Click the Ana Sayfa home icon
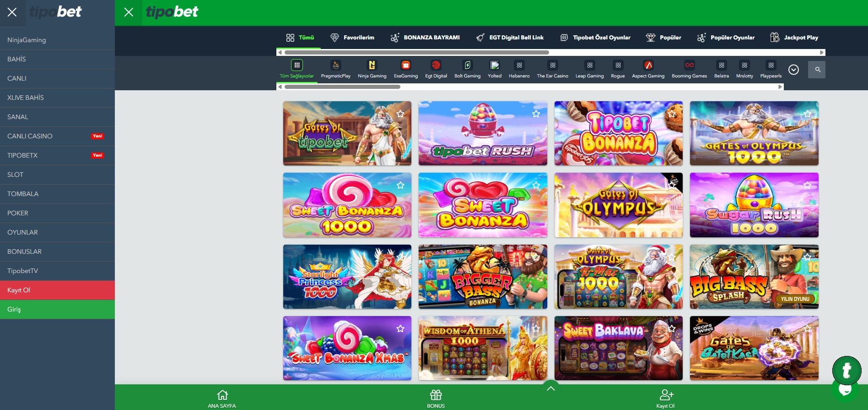The height and width of the screenshot is (410, 868). (222, 395)
